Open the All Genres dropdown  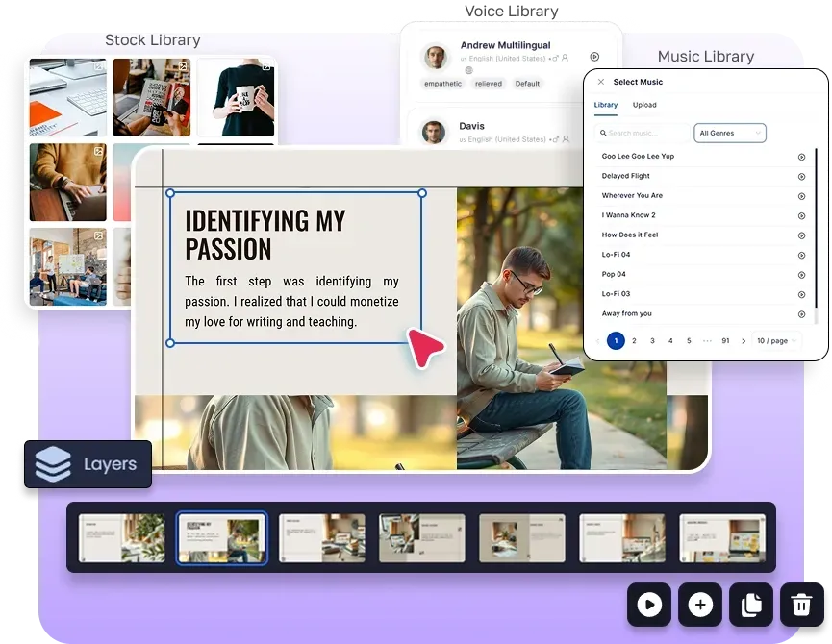point(730,133)
